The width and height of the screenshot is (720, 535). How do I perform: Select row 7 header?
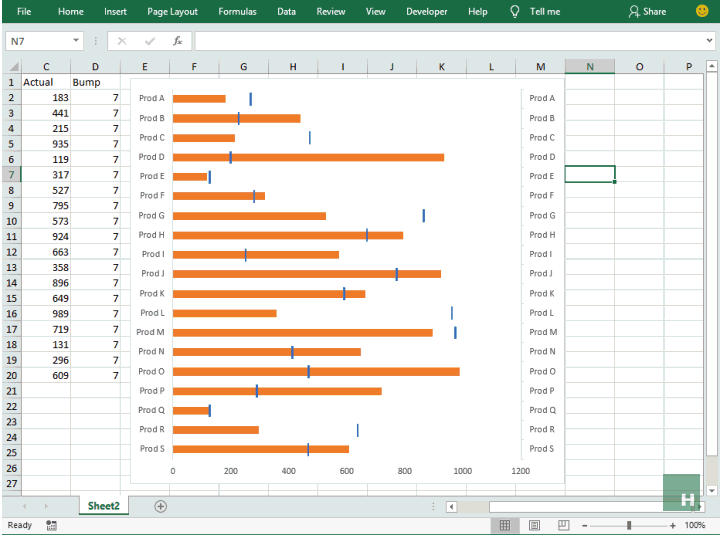pos(11,175)
